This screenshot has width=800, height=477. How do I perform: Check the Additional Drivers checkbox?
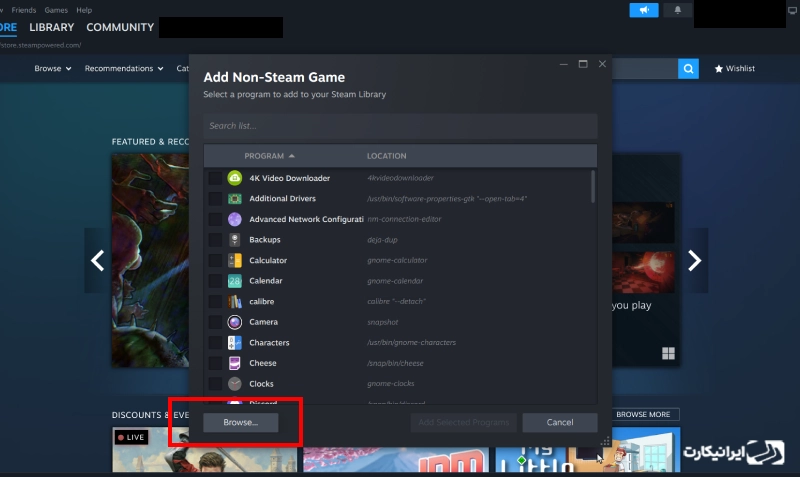pyautogui.click(x=215, y=199)
